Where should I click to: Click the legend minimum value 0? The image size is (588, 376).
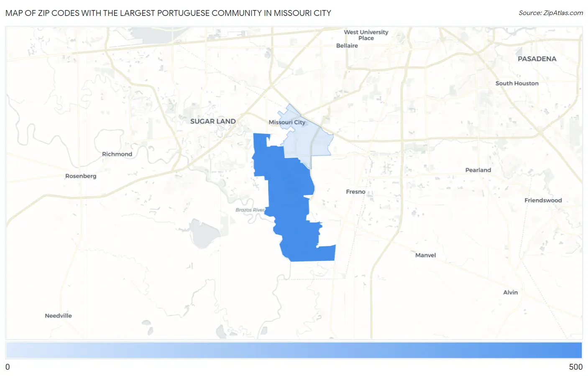click(8, 367)
